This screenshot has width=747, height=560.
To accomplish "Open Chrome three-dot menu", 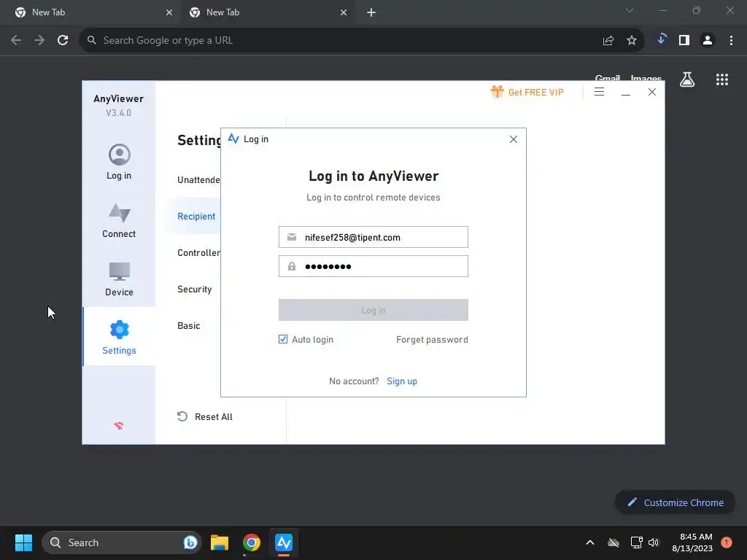I will click(x=731, y=41).
